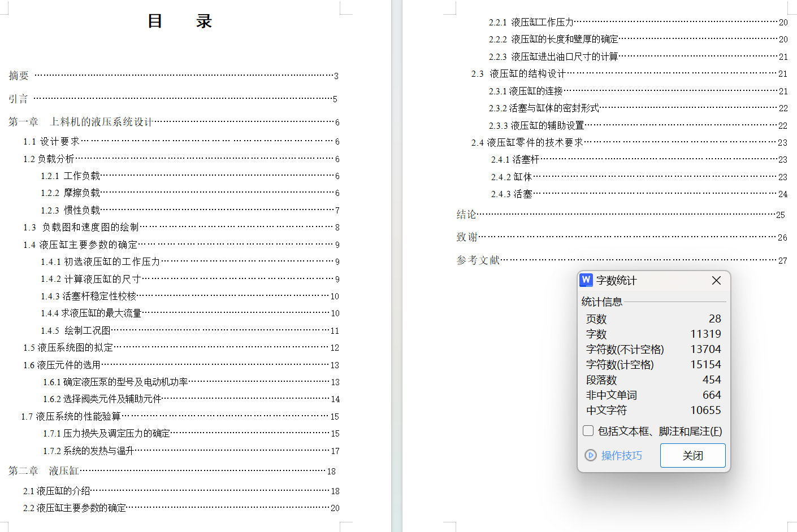797x532 pixels.
Task: Jump to 摘要 entry in contents
Action: 19,76
